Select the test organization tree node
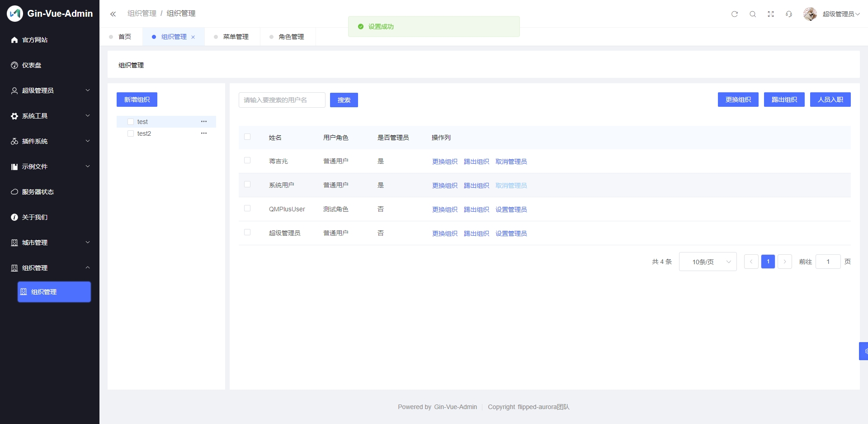This screenshot has height=424, width=868. tap(166, 122)
